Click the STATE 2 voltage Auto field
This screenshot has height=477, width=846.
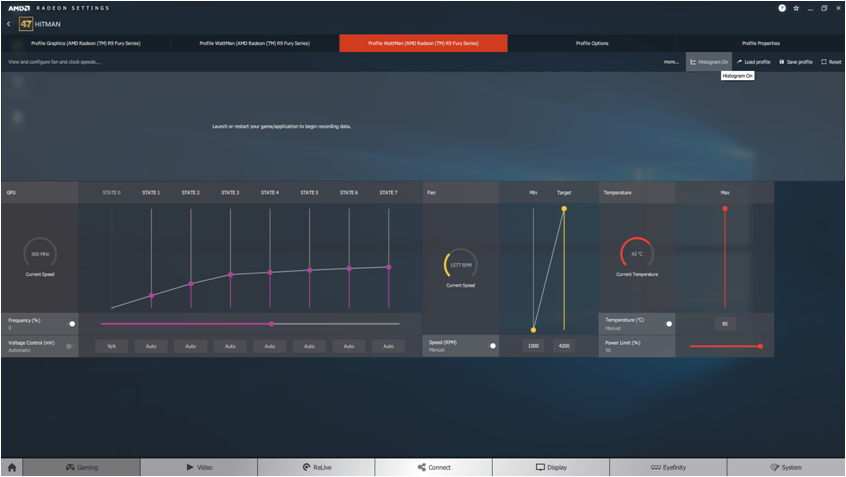(190, 346)
